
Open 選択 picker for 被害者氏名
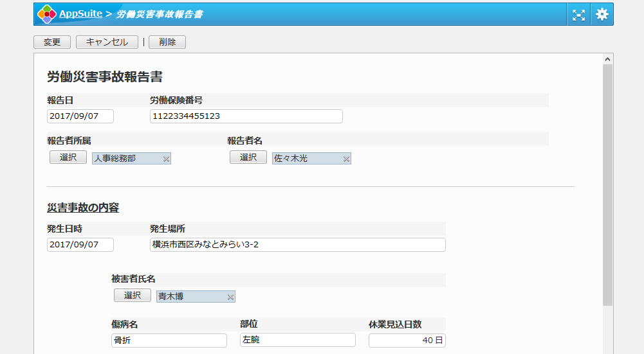[x=133, y=296]
